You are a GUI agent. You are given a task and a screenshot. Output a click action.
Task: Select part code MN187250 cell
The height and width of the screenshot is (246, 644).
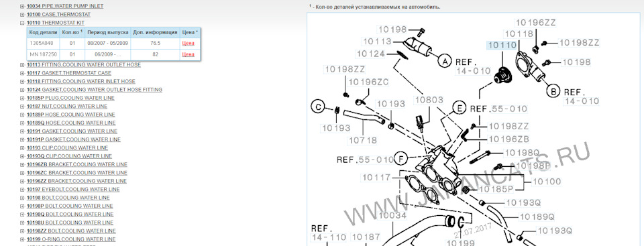43,54
